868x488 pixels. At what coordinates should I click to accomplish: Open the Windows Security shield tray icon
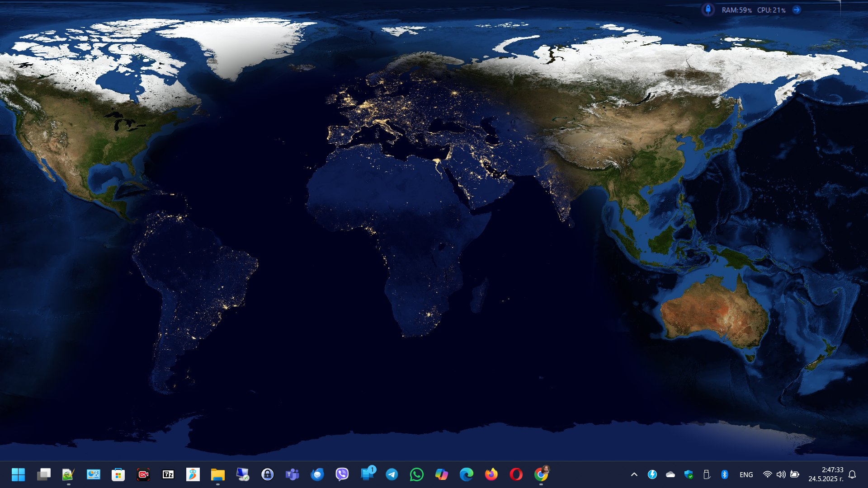coord(688,474)
